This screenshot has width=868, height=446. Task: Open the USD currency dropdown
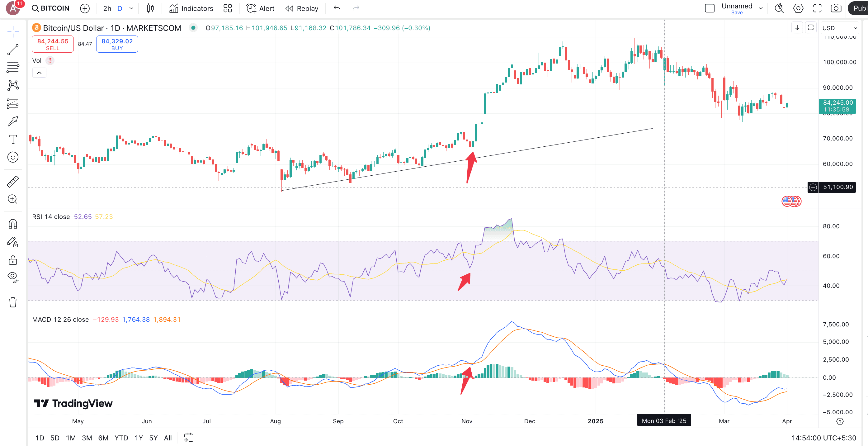click(839, 28)
